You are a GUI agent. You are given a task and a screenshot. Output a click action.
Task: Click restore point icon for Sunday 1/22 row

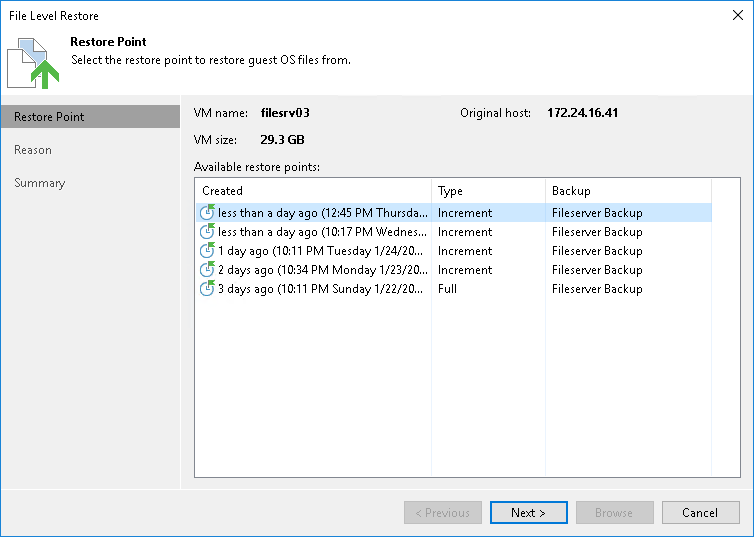[207, 288]
